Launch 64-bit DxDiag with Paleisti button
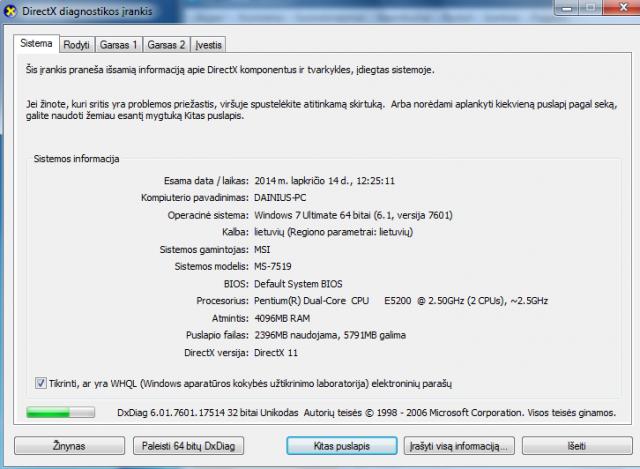640x469 pixels. point(188,445)
